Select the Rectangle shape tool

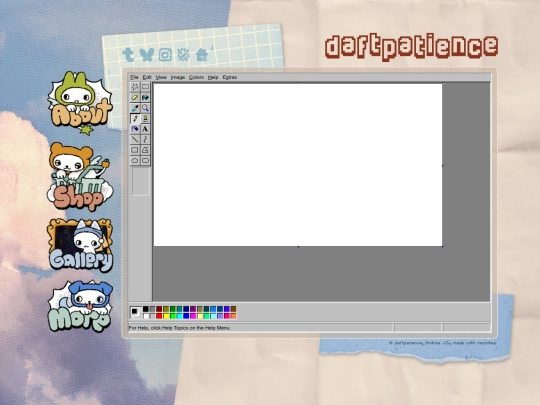tap(135, 150)
